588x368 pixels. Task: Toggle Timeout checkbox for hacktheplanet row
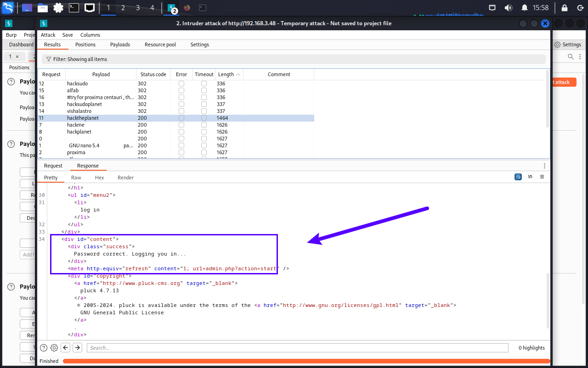204,118
